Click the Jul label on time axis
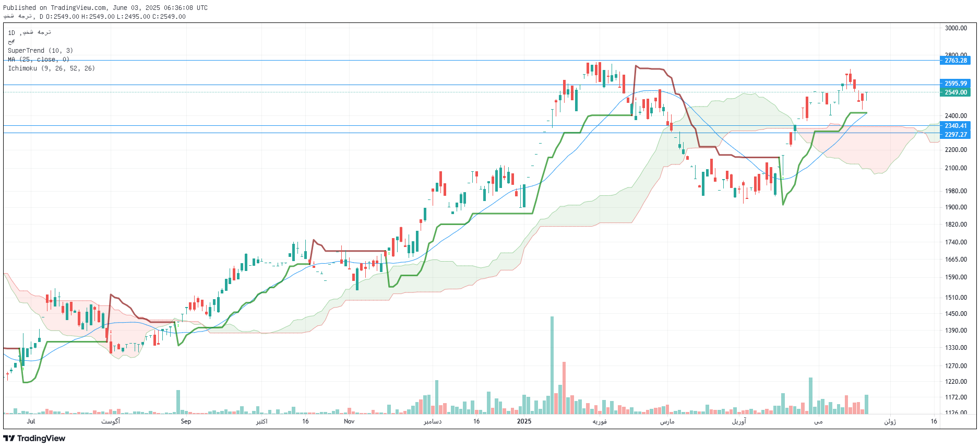Viewport: 980px width, 448px height. pos(31,421)
